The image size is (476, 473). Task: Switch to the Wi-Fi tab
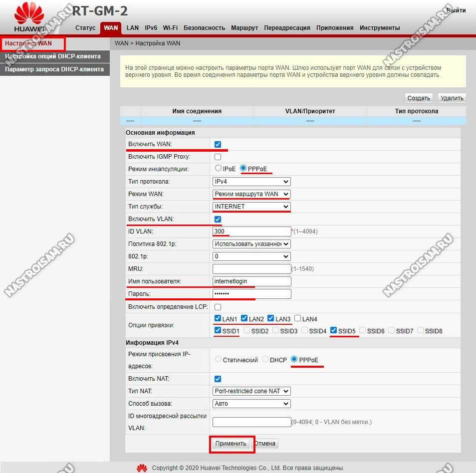170,28
